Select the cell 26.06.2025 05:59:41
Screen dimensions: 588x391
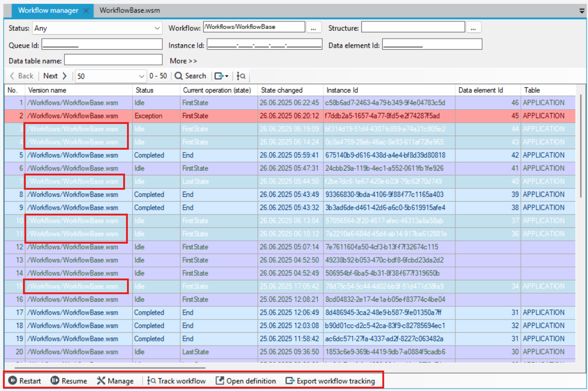[x=289, y=155]
